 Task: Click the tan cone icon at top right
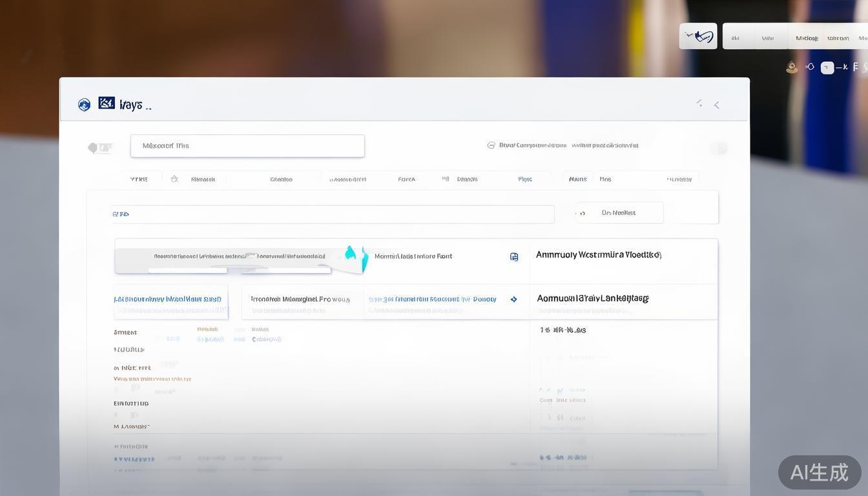tap(791, 67)
